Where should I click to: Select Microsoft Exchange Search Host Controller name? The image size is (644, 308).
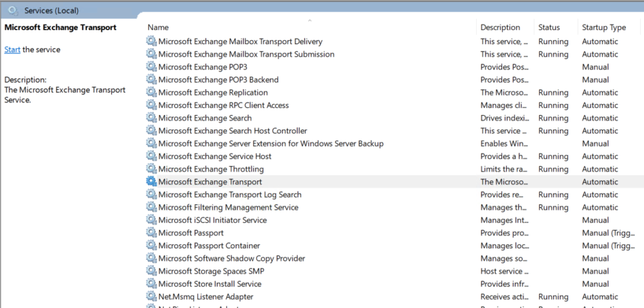[x=233, y=131]
